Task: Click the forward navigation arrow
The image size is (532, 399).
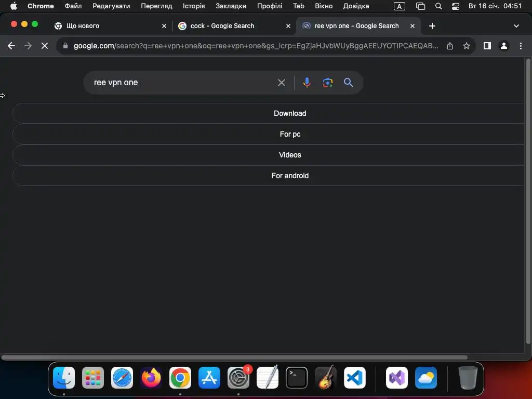Action: (28, 46)
